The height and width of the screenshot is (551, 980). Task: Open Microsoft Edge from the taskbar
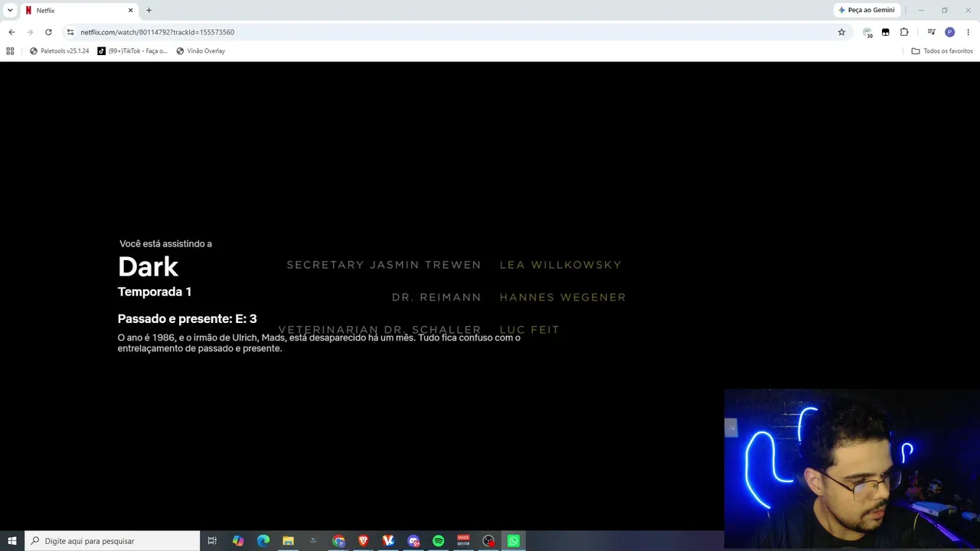tap(263, 541)
